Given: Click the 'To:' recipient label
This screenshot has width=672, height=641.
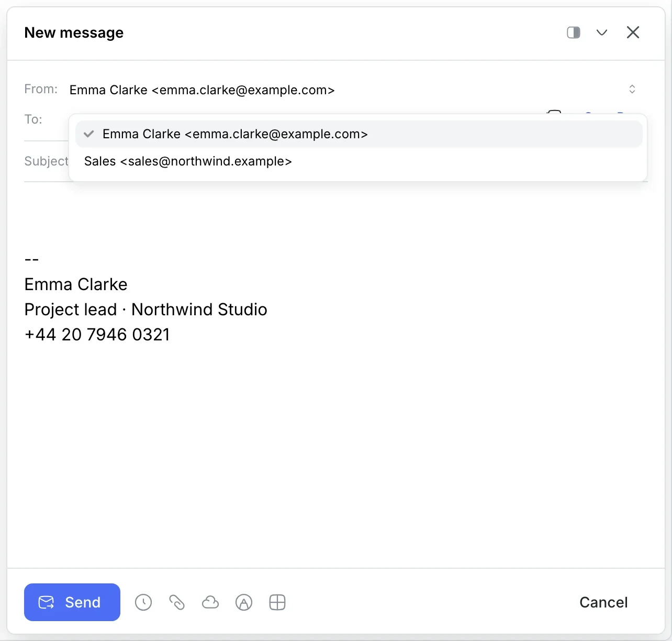Looking at the screenshot, I should (x=33, y=119).
